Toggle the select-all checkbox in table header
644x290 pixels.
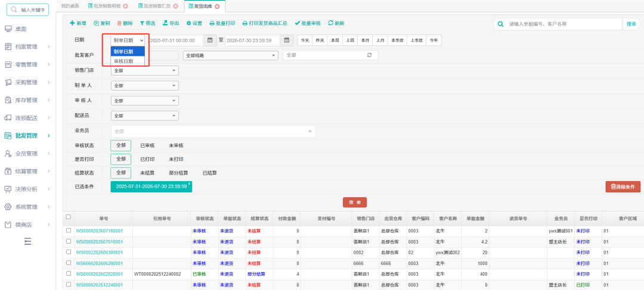tap(68, 217)
